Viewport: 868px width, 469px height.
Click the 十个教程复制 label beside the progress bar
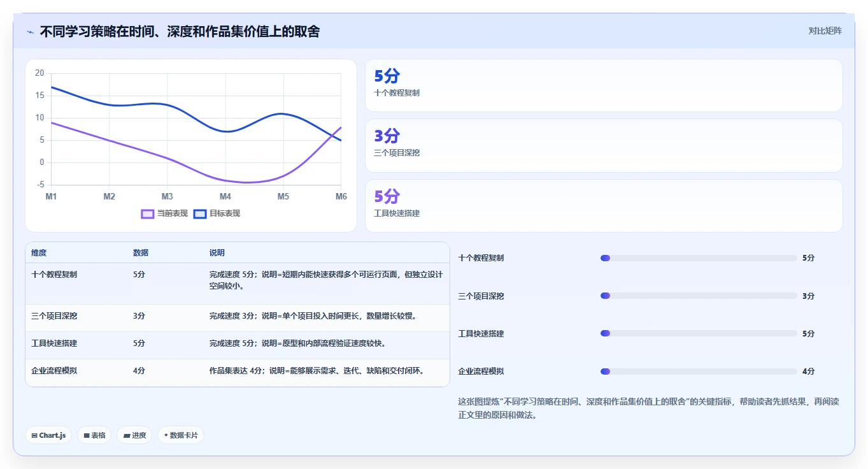coord(481,258)
